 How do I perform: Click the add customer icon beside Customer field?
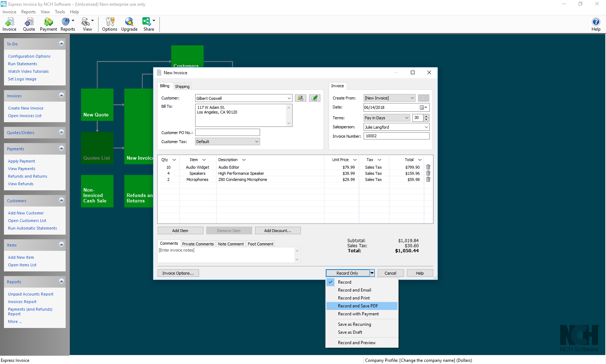click(300, 98)
